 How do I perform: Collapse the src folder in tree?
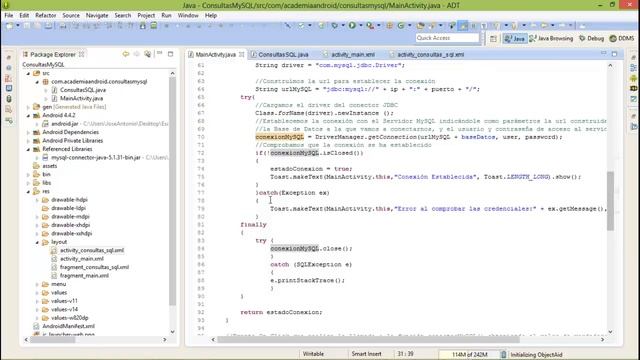(x=28, y=73)
